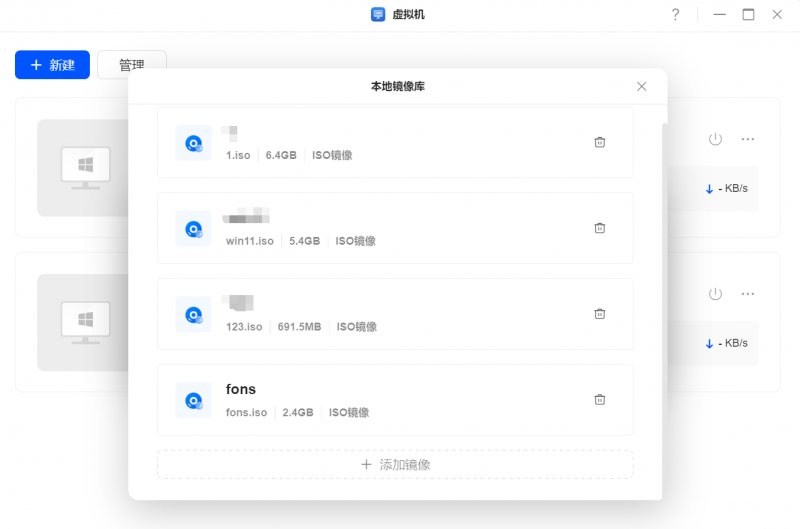
Task: Power on the first virtual machine
Action: click(715, 139)
